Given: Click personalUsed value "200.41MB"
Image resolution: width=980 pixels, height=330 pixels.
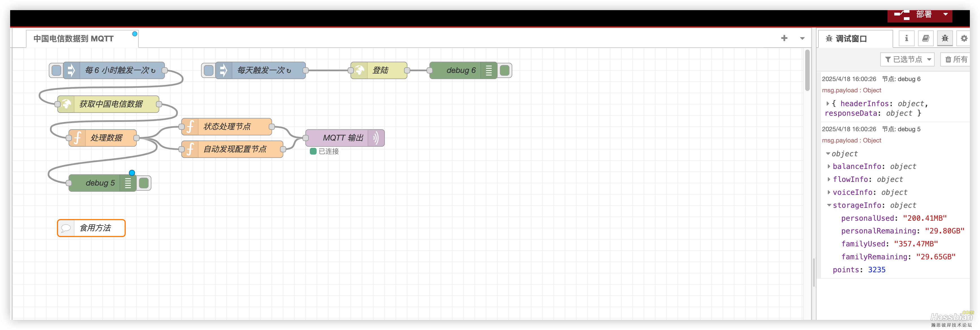Looking at the screenshot, I should (x=924, y=218).
